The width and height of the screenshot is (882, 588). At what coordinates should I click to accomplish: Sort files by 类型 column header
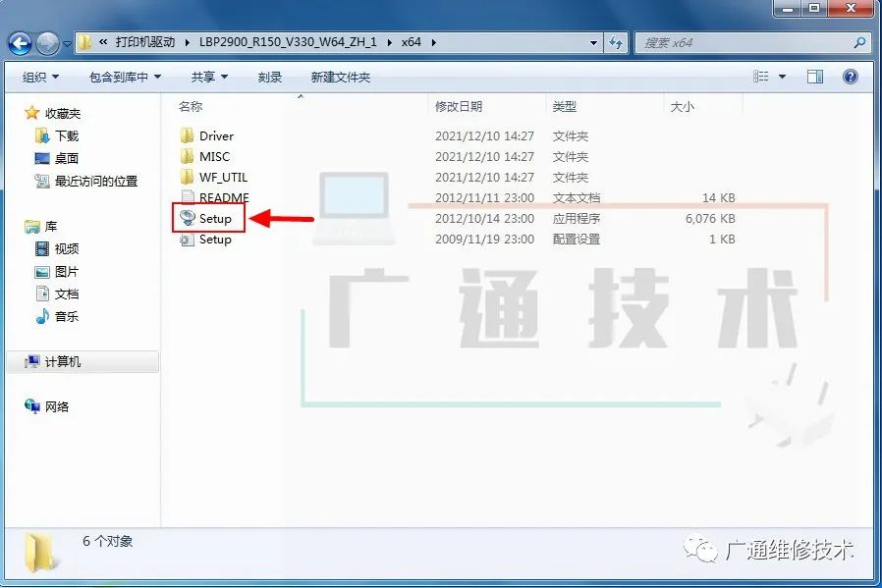(564, 106)
